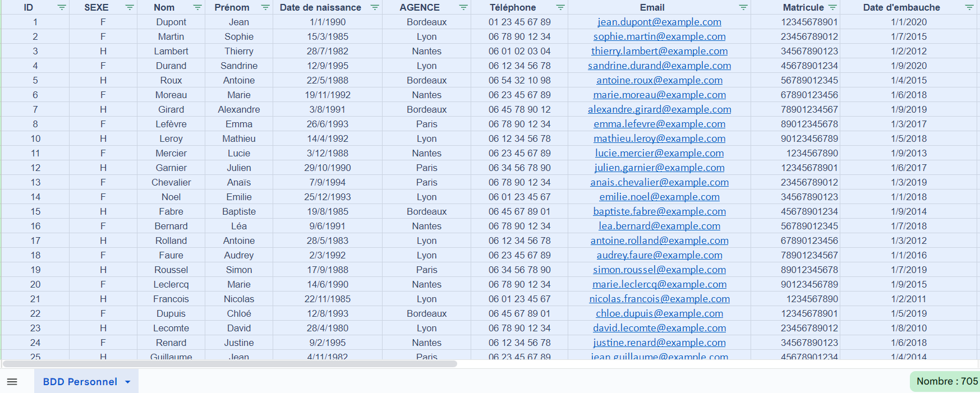Viewport: 980px width, 393px height.
Task: Open mathieu.leroy@example.com email link
Action: [x=659, y=138]
